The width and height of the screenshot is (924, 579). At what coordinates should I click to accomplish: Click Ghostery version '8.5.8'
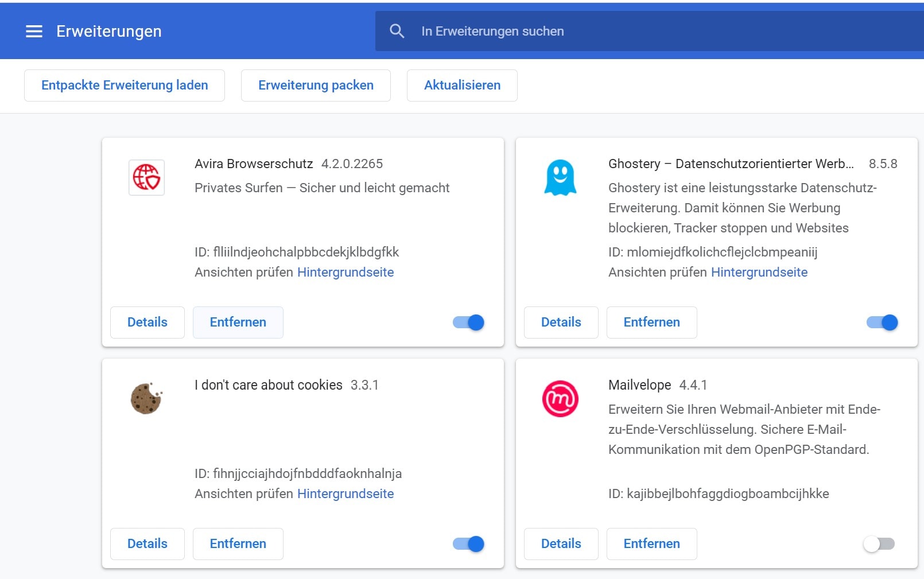883,164
